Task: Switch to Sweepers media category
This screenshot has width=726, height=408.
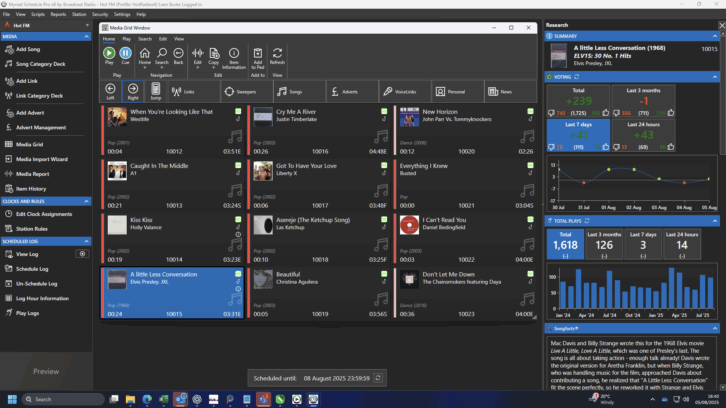Action: point(246,92)
